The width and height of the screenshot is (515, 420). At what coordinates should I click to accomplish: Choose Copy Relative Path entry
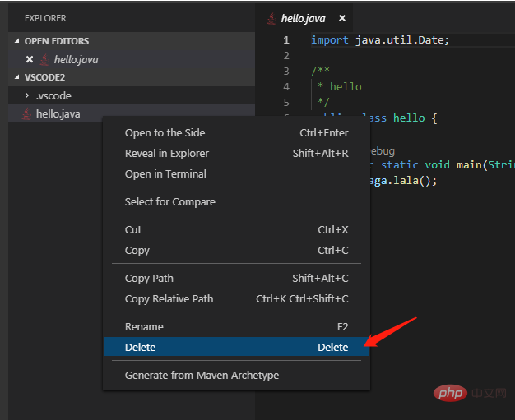point(236,298)
